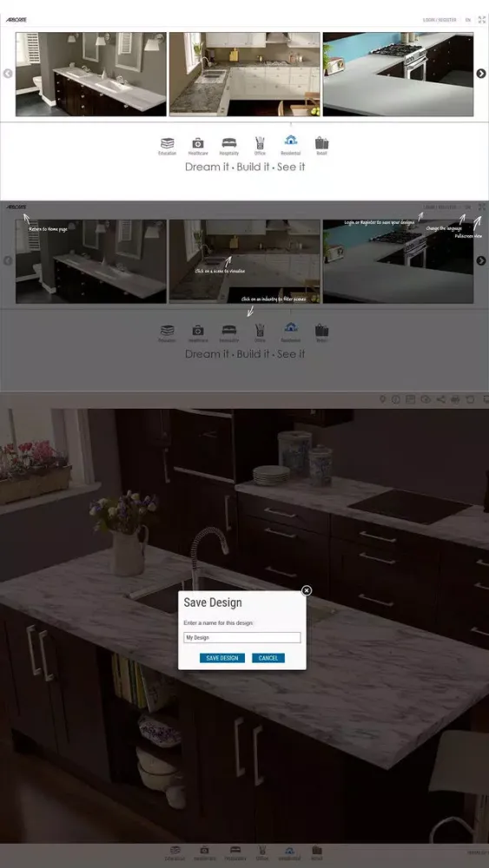Viewport: 489px width, 868px height.
Task: Open the granite kitchen scene on top home screen
Action: 244,74
